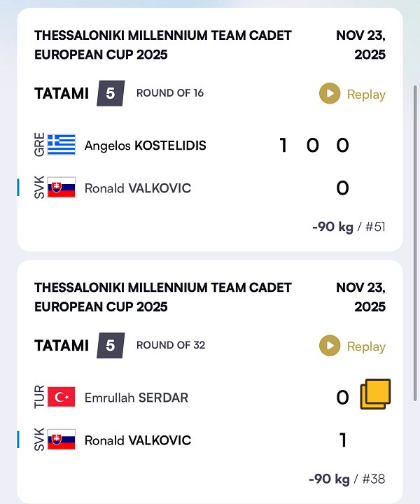Viewport: 420px width, 504px height.
Task: Open second Thessaloniki Millennium Team Cadet event title
Action: click(162, 297)
